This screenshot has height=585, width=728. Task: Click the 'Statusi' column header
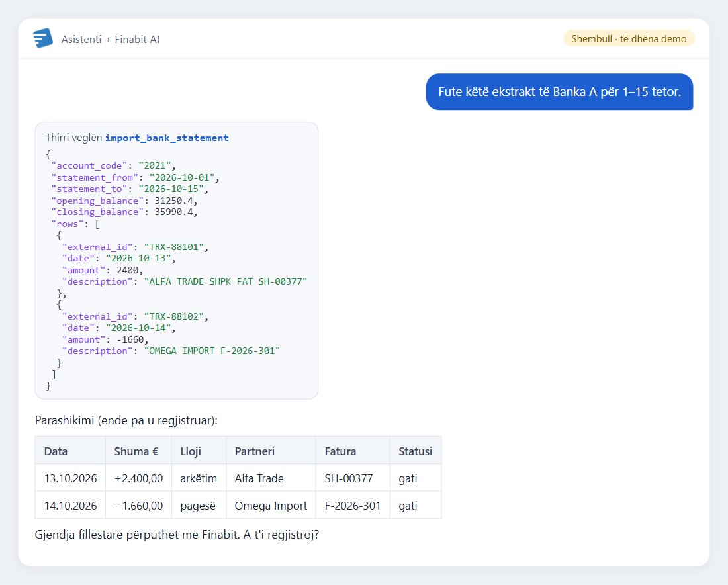415,451
